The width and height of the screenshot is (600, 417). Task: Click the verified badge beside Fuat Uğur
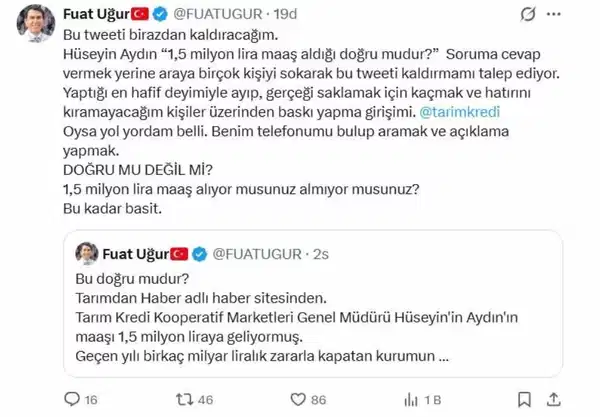tap(160, 14)
